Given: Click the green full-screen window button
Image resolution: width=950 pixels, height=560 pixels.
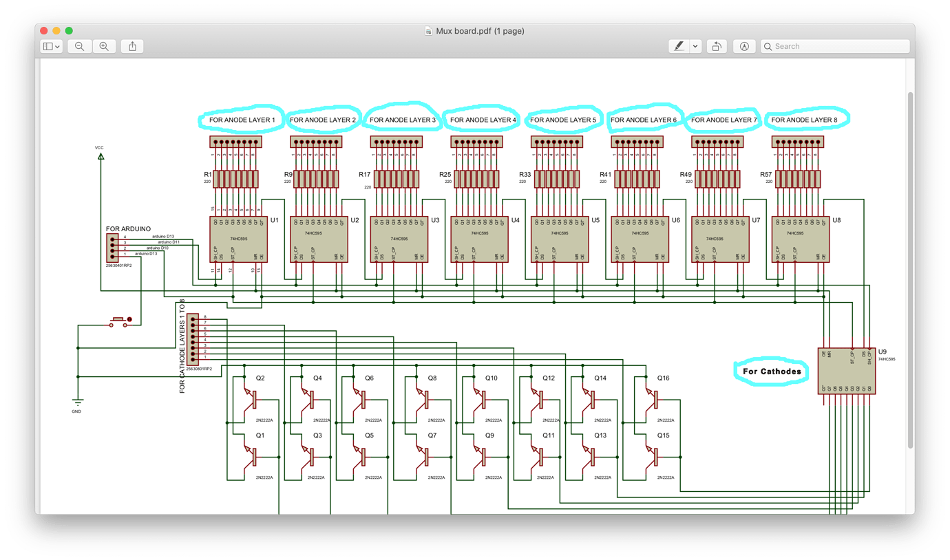Looking at the screenshot, I should point(69,30).
